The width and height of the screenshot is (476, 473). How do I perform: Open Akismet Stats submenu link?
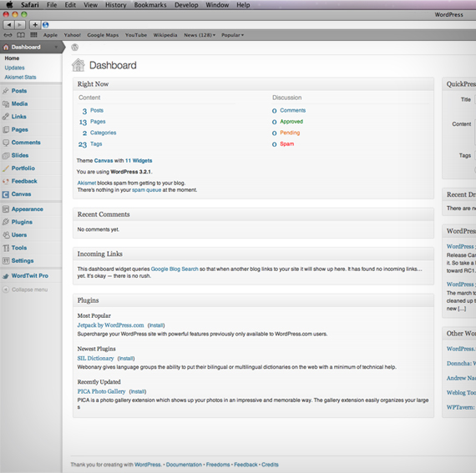click(x=20, y=78)
